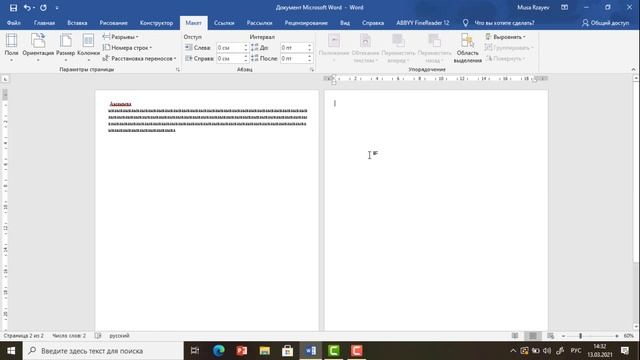Click the zoom slider handle
640x360 pixels.
point(580,336)
